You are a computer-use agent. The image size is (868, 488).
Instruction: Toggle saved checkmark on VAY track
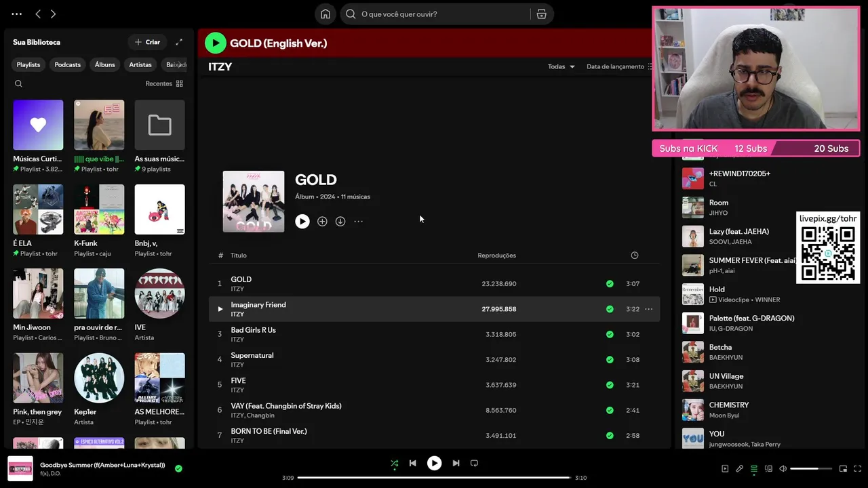[x=610, y=411]
